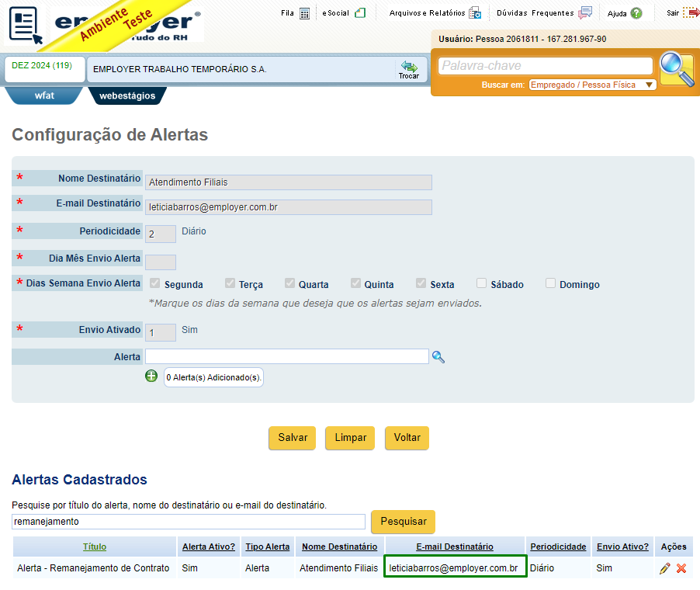Click the Alerta field lookup magnifier
The image size is (700, 590).
click(x=438, y=357)
